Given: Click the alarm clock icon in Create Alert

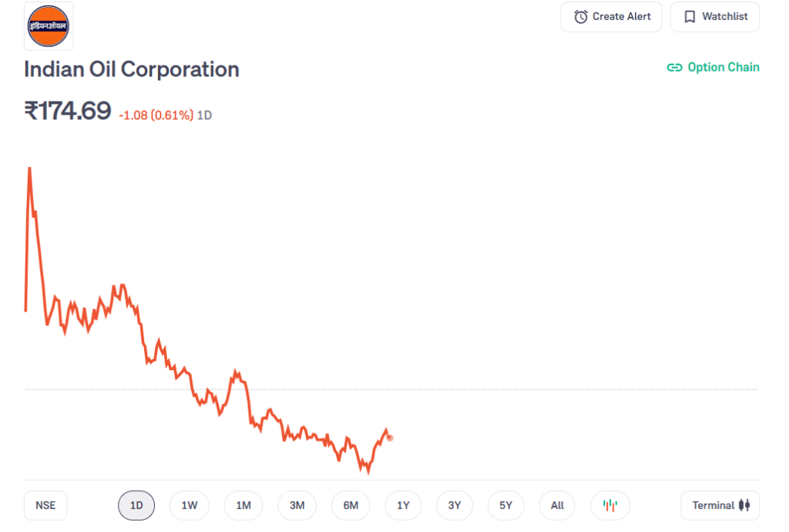Looking at the screenshot, I should (x=581, y=16).
